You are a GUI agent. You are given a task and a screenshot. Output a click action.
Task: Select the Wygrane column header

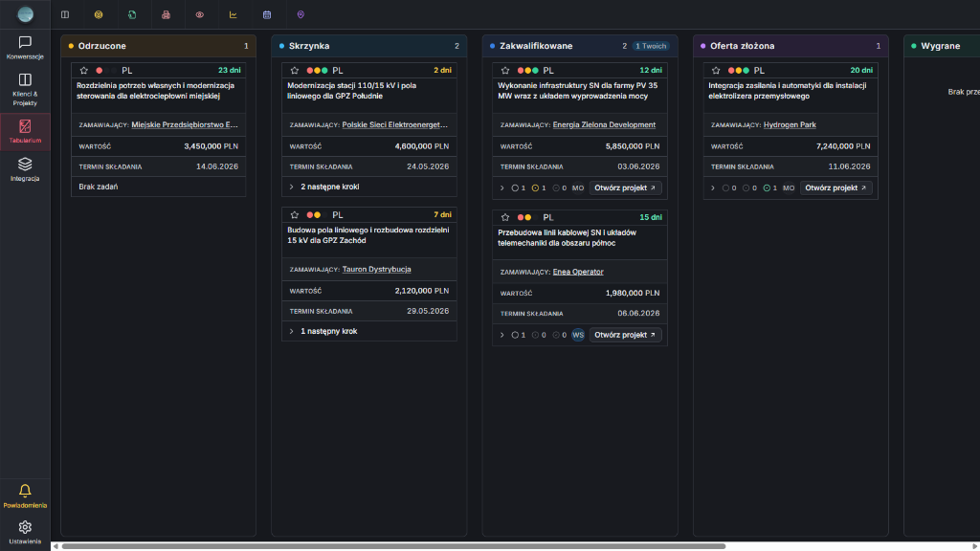coord(942,46)
